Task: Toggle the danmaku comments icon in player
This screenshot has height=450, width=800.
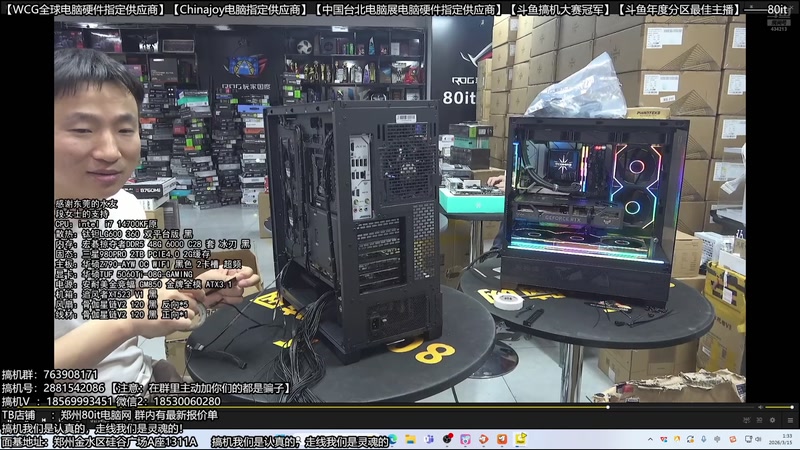Action: coord(746,420)
